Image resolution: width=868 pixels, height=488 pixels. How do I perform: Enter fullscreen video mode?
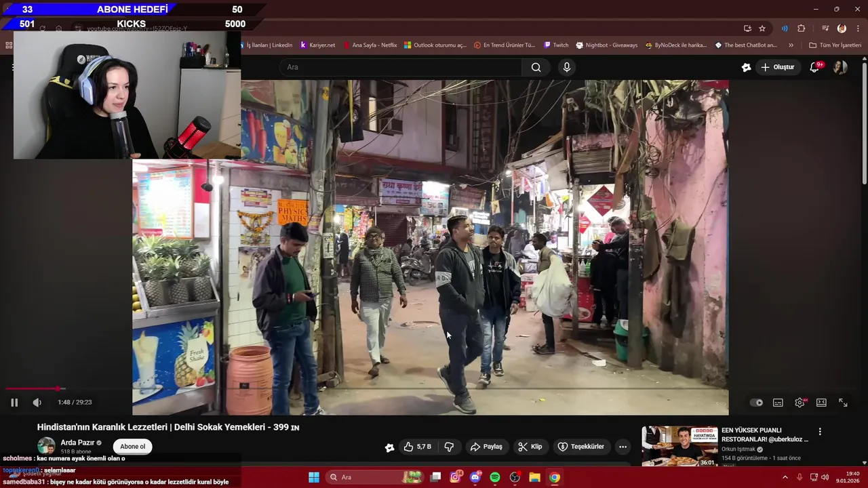pyautogui.click(x=843, y=403)
